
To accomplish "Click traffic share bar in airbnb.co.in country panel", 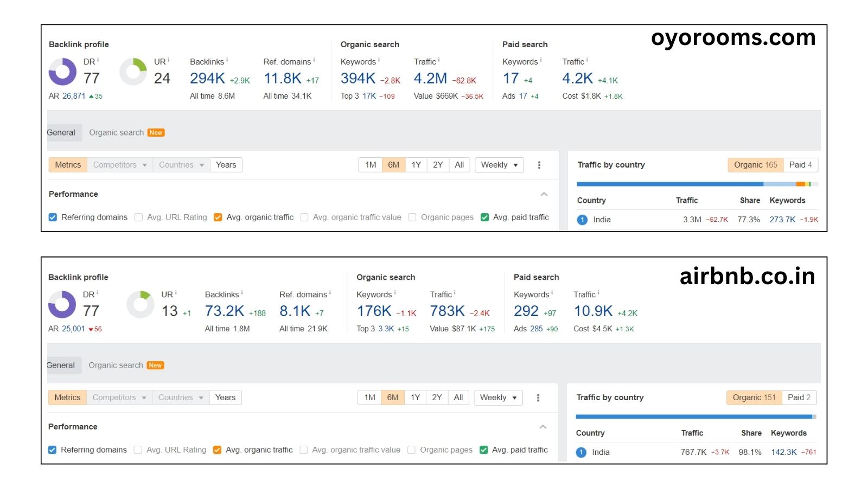I will pos(696,417).
